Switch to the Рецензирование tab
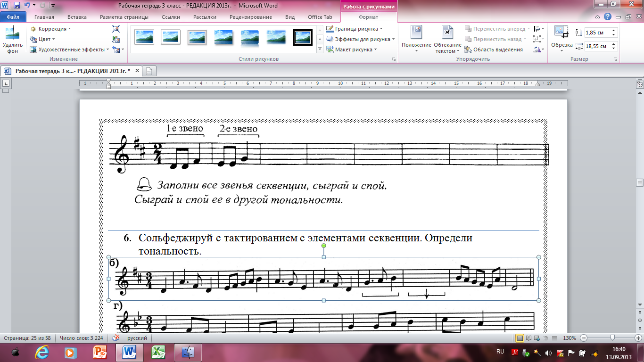This screenshot has width=644, height=362. click(250, 17)
